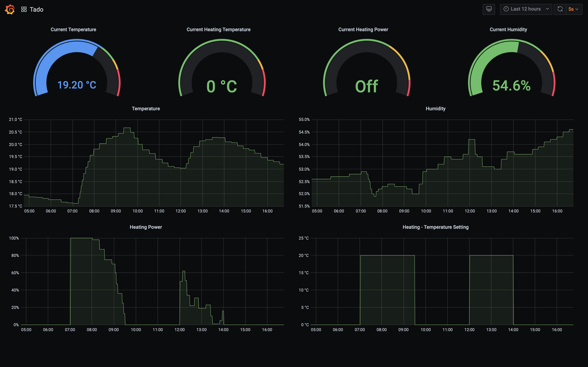Viewport: 588px width, 367px height.
Task: Click the clock icon in time picker
Action: coord(506,9)
